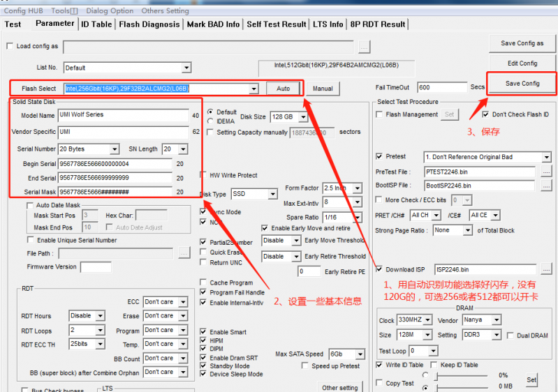The image size is (558, 392).
Task: Browse for File Path
Action: [x=184, y=253]
